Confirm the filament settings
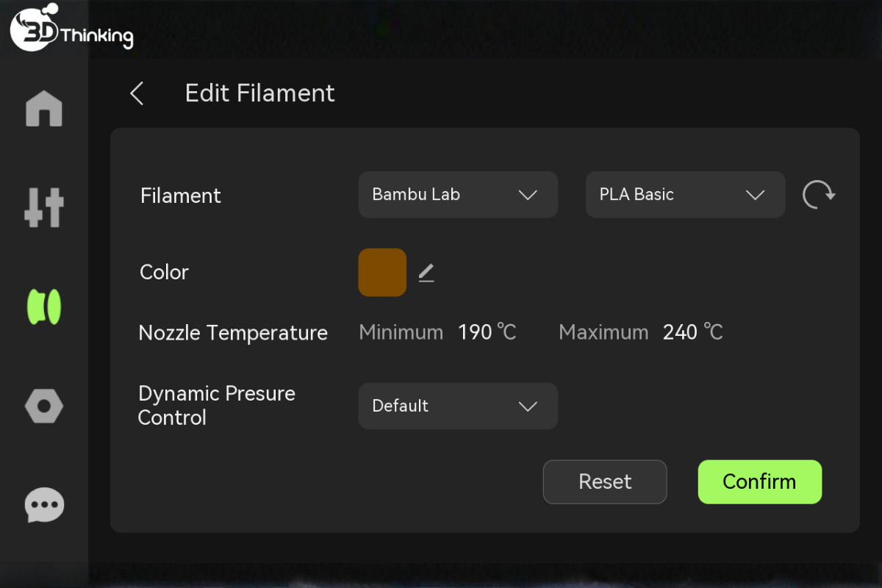The width and height of the screenshot is (882, 588). coord(760,482)
